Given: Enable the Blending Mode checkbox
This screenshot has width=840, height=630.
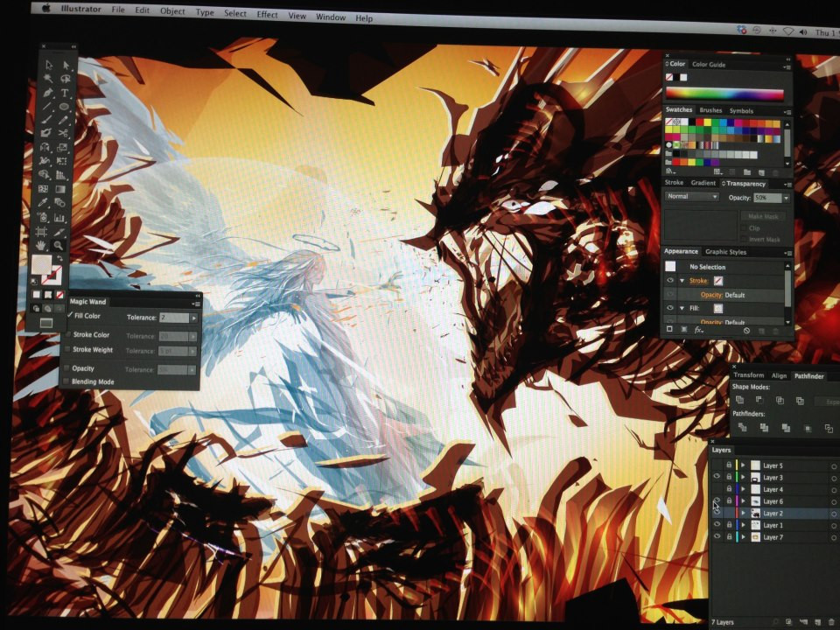Looking at the screenshot, I should pyautogui.click(x=66, y=381).
